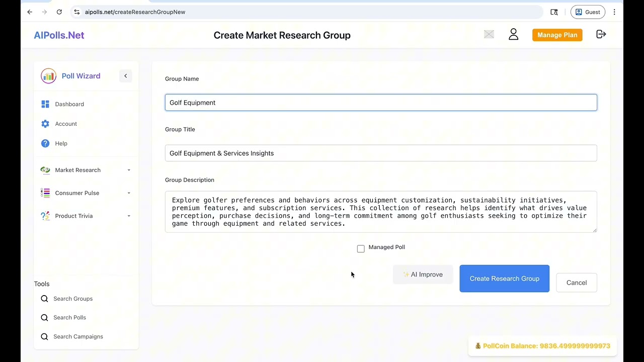Open the user profile icon
The height and width of the screenshot is (362, 644).
(513, 34)
